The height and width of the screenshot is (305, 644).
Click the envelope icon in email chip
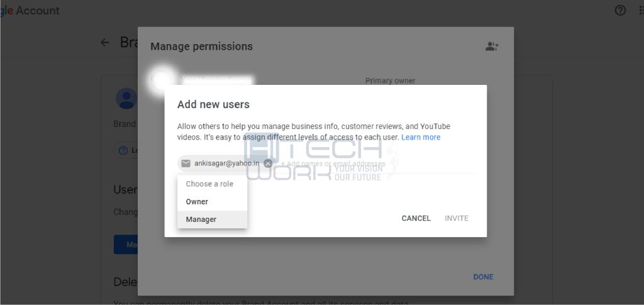[186, 164]
